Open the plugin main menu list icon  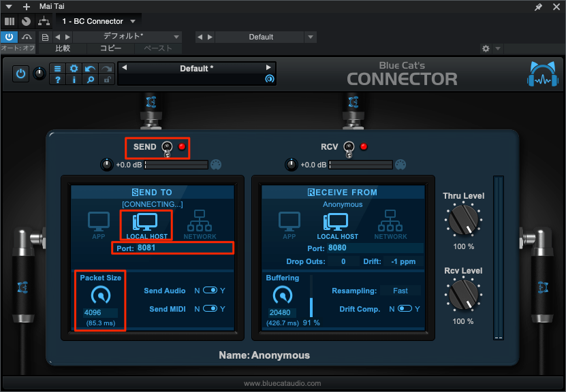click(x=57, y=69)
